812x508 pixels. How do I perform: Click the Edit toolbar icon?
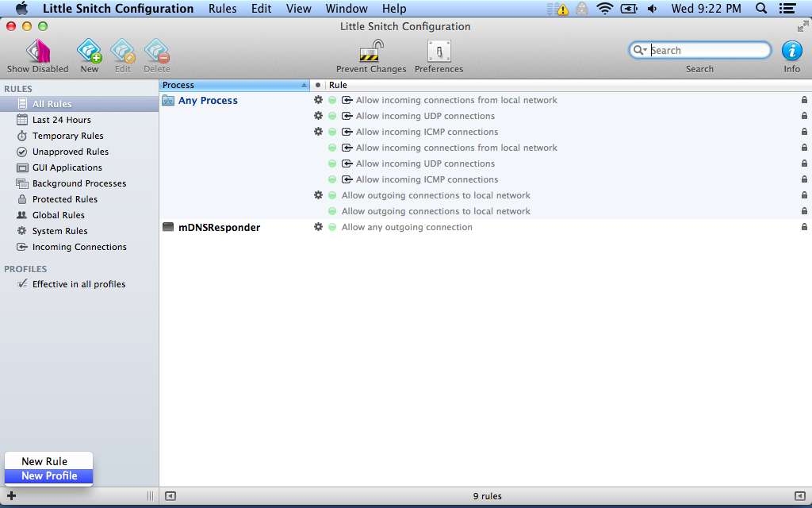click(123, 56)
